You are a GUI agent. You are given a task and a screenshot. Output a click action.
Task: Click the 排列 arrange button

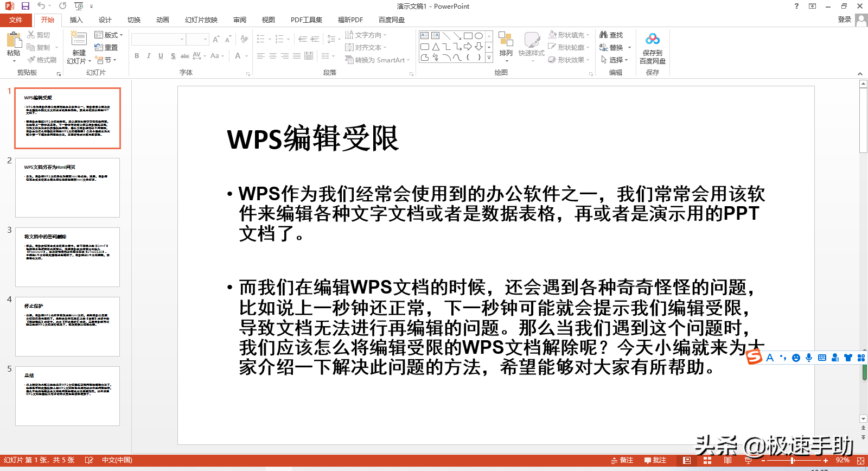click(x=506, y=47)
